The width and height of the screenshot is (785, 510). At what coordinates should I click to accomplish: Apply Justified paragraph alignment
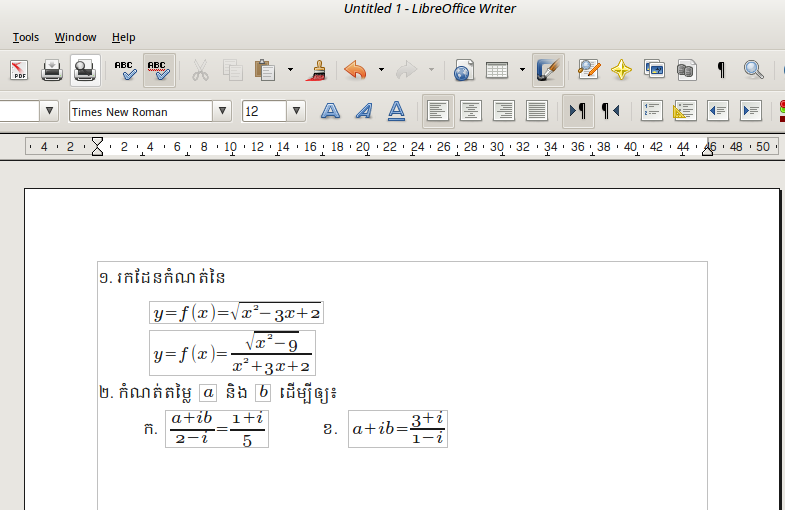point(537,111)
